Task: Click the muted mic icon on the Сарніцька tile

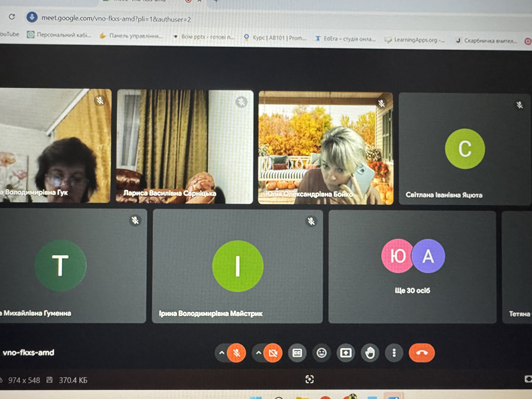Action: 241,102
